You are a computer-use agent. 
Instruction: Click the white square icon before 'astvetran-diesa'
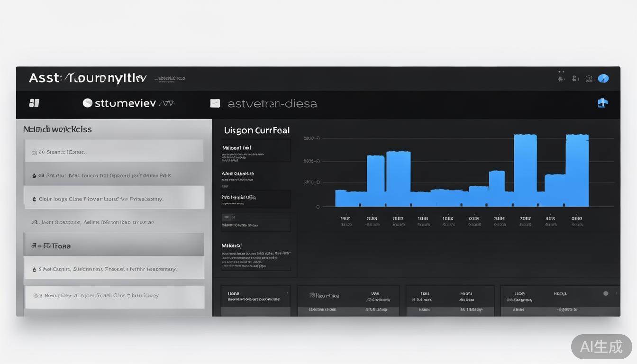215,103
